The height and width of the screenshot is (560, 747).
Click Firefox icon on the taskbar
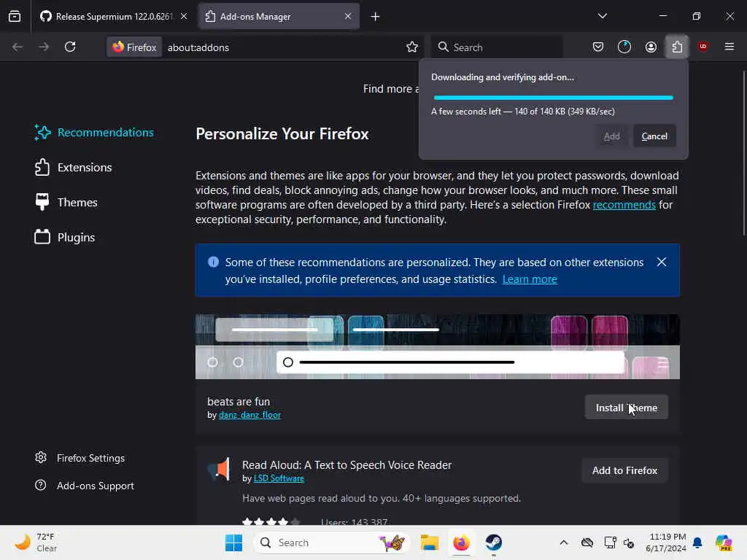pos(461,542)
